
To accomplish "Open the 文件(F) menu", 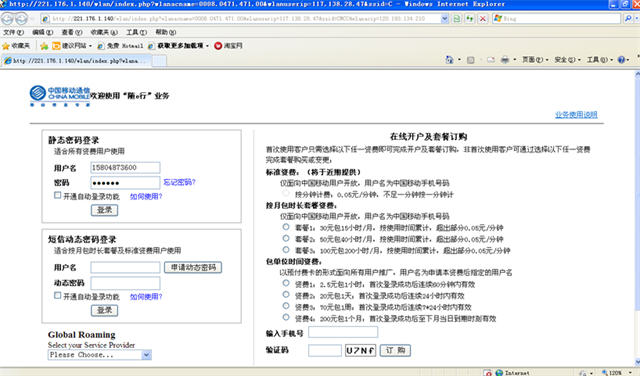I will click(x=13, y=32).
